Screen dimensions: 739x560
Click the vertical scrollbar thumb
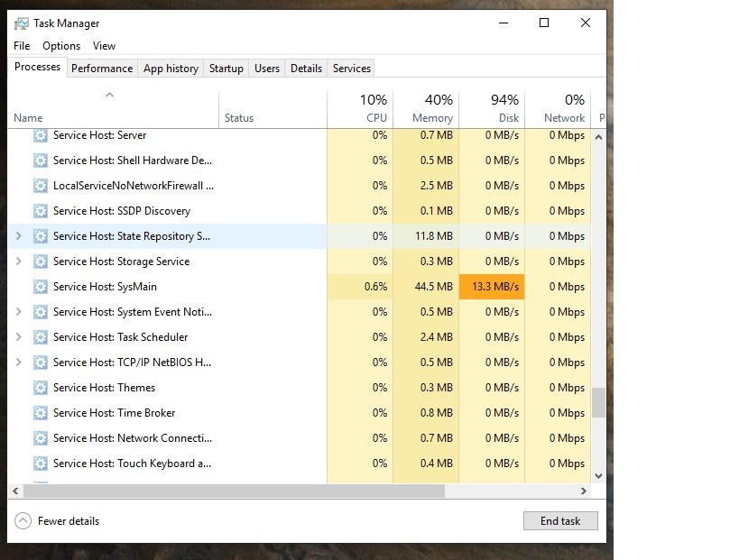(x=598, y=402)
